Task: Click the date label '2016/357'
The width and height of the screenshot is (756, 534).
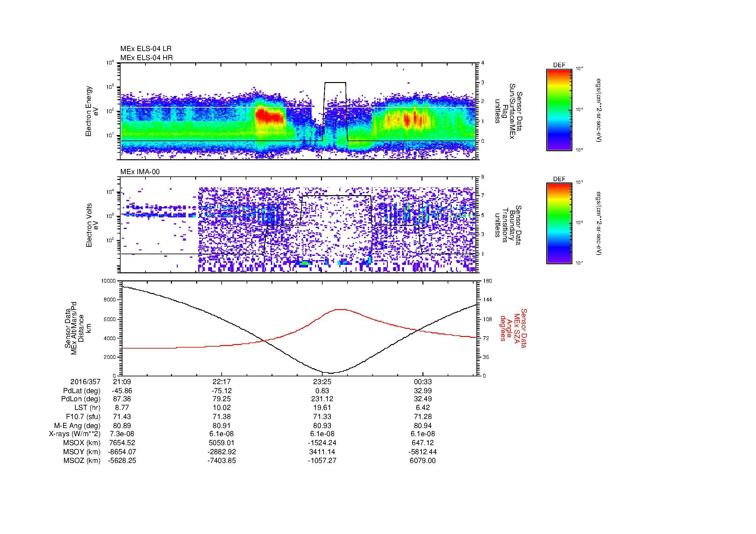Action: pos(85,382)
